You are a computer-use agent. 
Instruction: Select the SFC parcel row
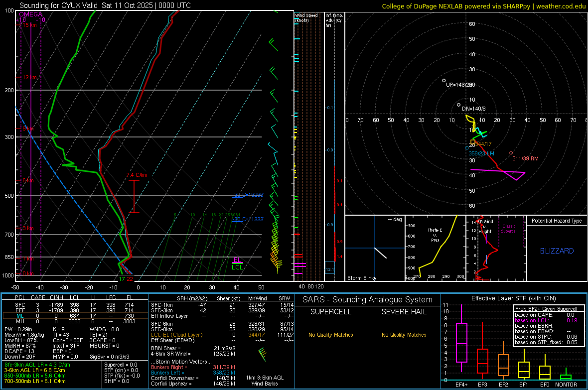pos(75,305)
